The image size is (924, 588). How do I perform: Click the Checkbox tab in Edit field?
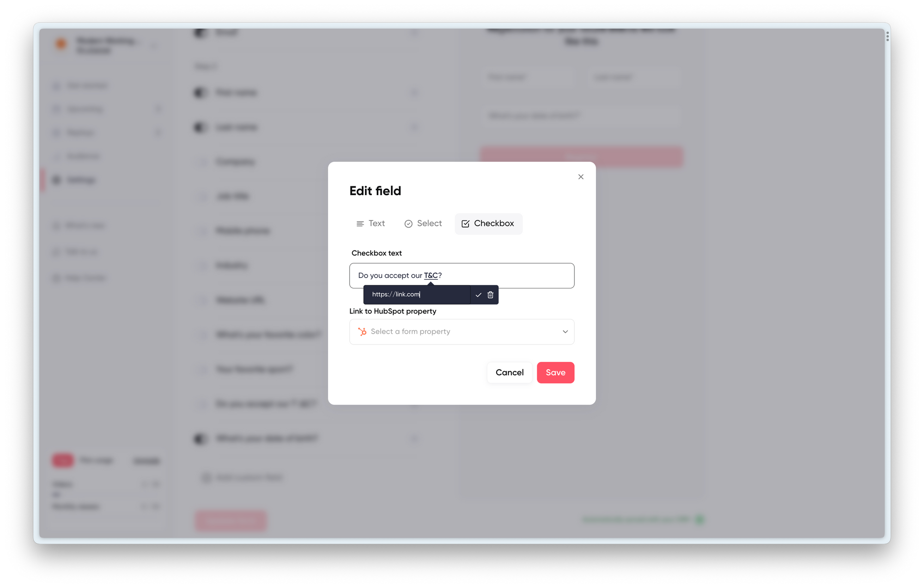[487, 224]
